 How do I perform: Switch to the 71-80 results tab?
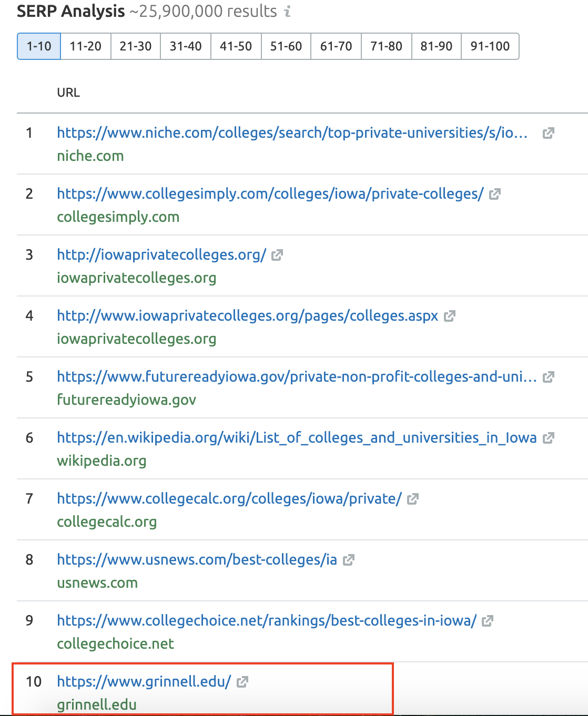387,46
